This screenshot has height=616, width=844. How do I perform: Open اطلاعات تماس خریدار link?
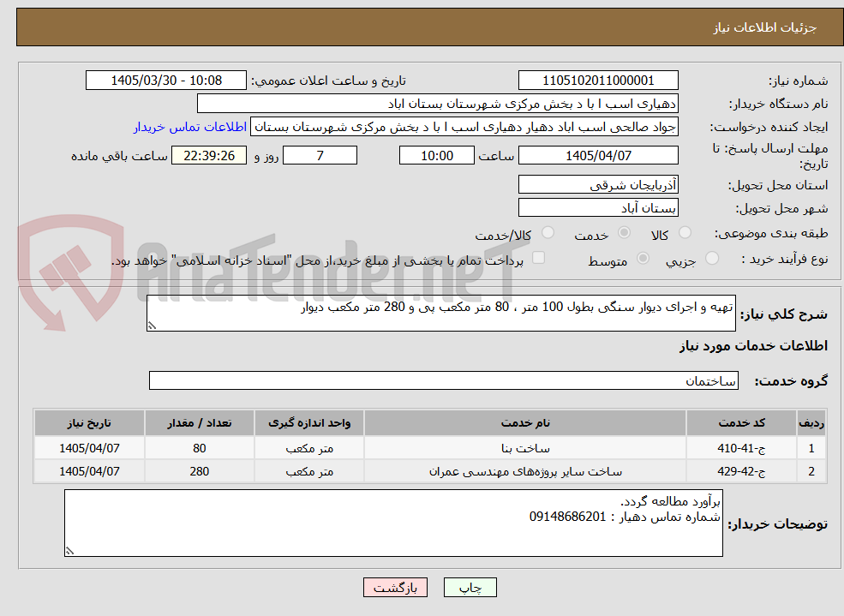(x=190, y=127)
